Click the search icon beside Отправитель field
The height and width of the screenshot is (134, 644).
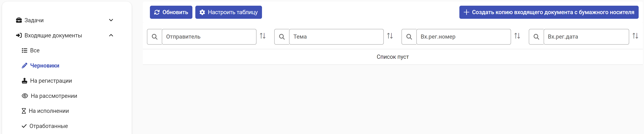click(x=155, y=37)
